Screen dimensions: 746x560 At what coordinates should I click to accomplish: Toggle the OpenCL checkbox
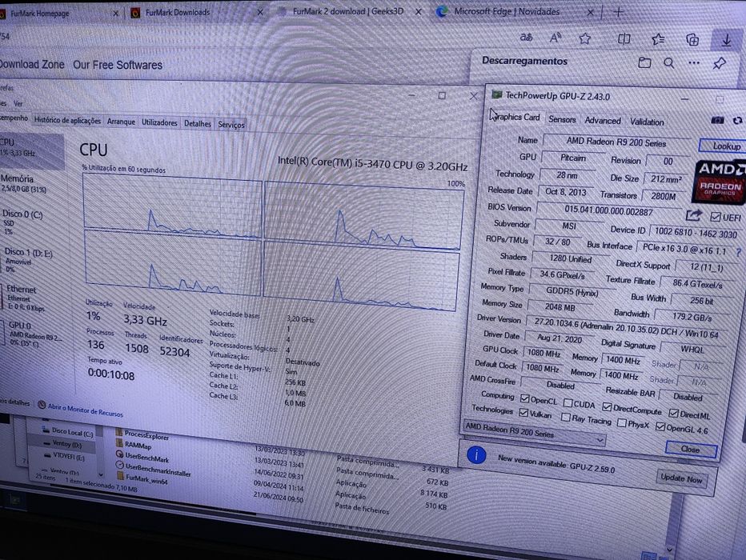525,398
